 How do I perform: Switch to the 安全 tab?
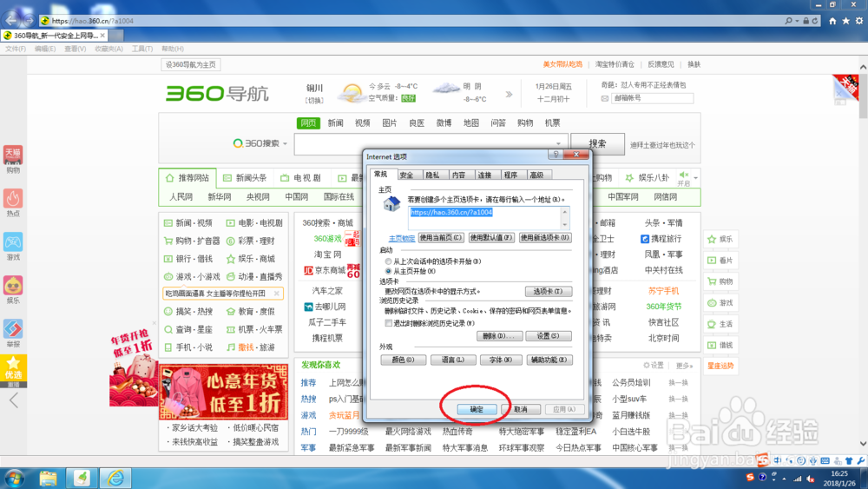406,175
